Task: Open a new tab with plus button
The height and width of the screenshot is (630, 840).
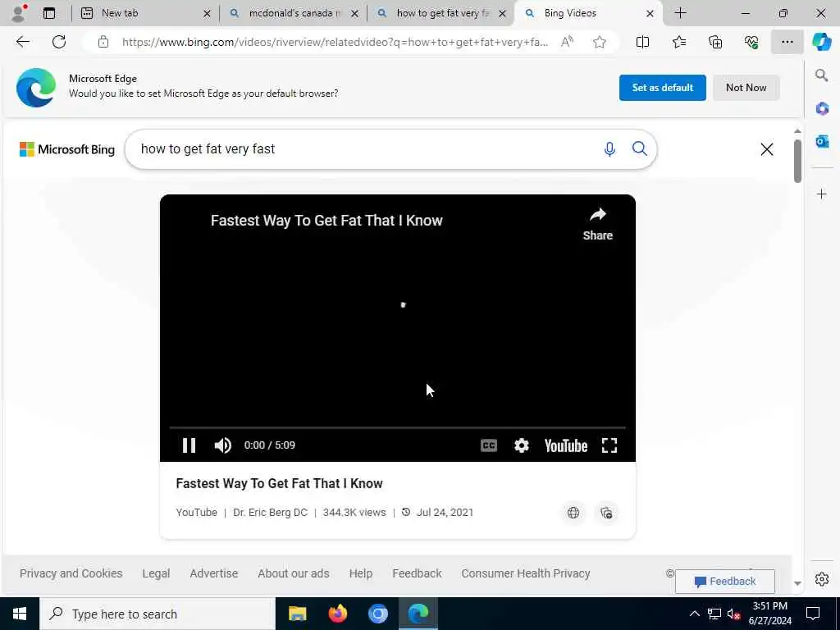Action: click(680, 13)
